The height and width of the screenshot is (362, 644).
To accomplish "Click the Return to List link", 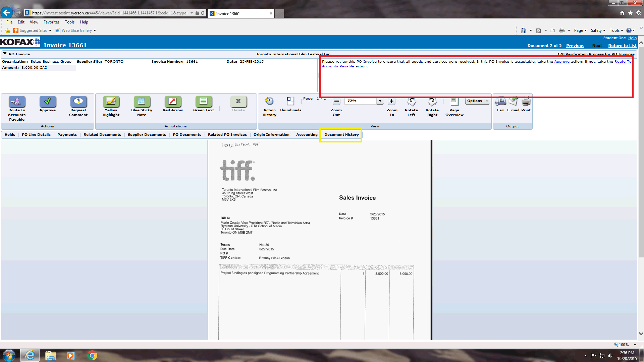I will [x=622, y=46].
